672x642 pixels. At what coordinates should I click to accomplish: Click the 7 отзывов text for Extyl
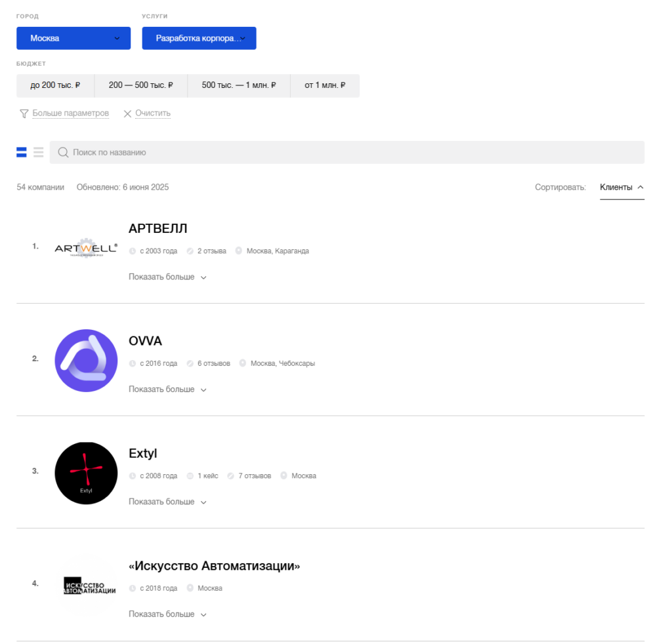click(x=255, y=476)
